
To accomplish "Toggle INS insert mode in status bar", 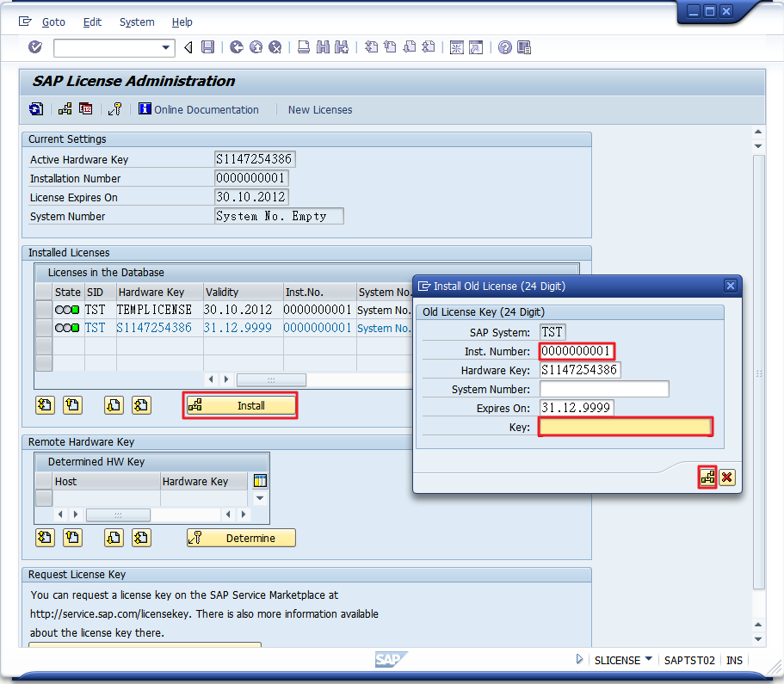I will click(734, 660).
